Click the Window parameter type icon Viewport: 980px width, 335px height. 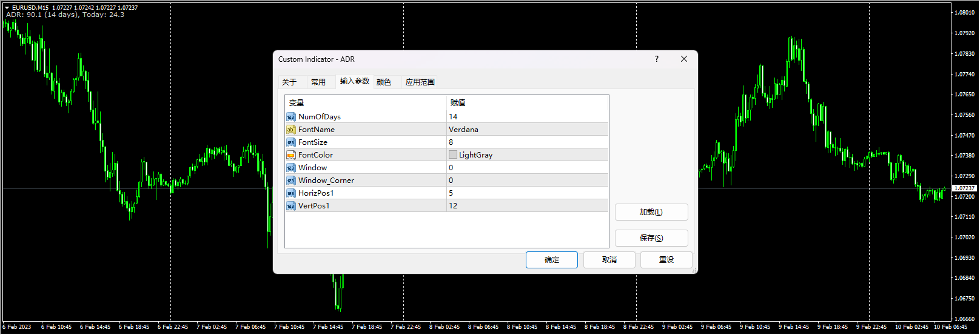tap(290, 168)
